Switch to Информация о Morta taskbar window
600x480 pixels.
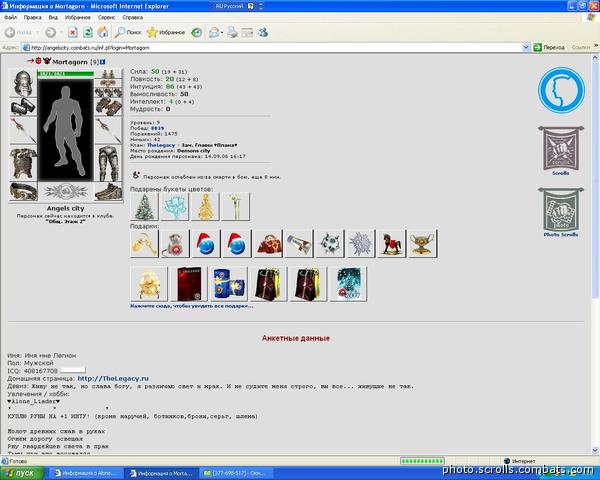point(162,473)
